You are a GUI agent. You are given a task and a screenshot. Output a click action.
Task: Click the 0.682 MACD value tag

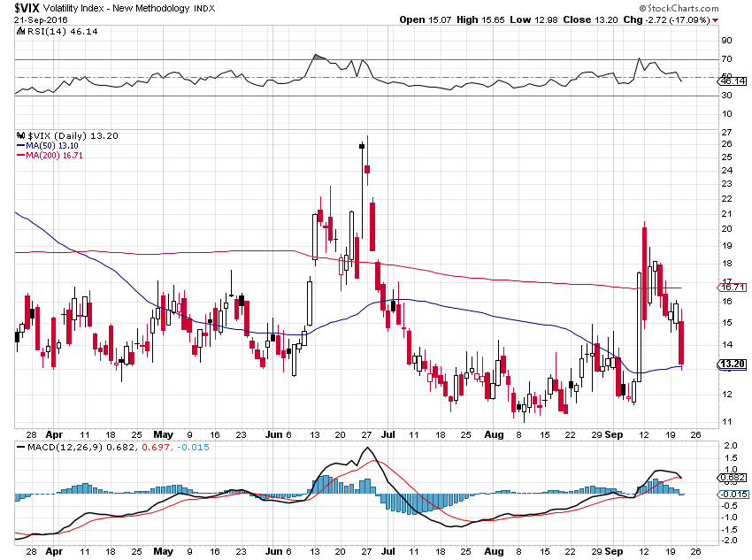[x=733, y=478]
